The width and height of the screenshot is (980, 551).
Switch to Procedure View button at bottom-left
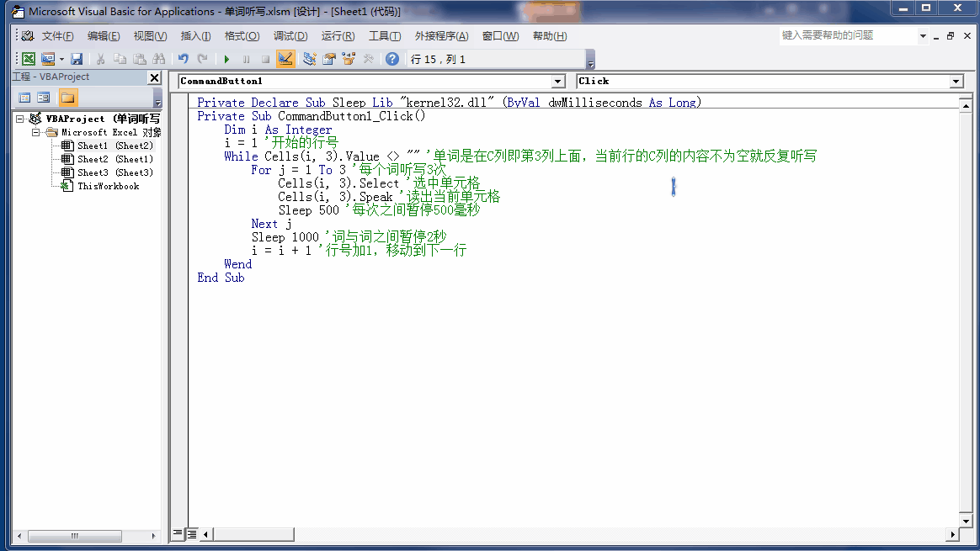pos(178,533)
